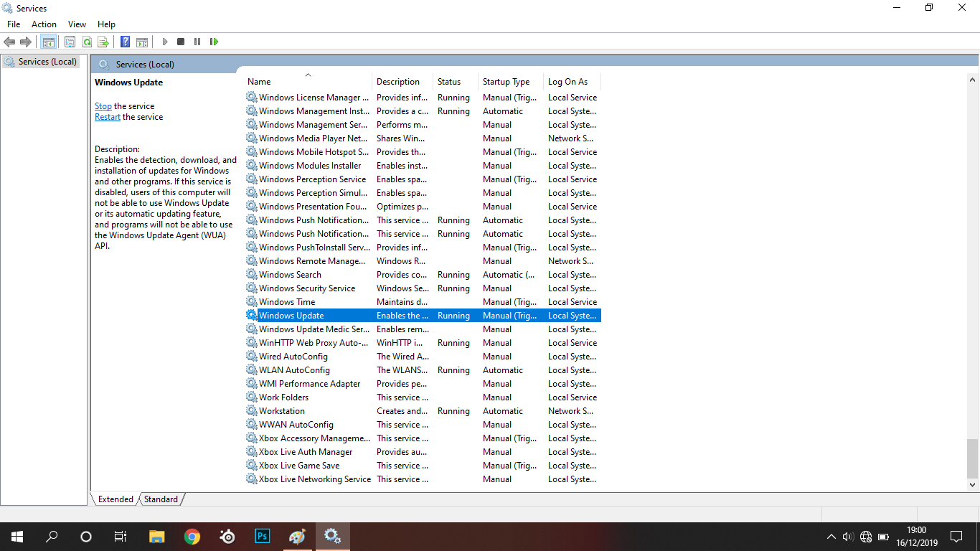The height and width of the screenshot is (551, 980).
Task: Click the gear icon beside Wired AutoConfig
Action: point(251,357)
